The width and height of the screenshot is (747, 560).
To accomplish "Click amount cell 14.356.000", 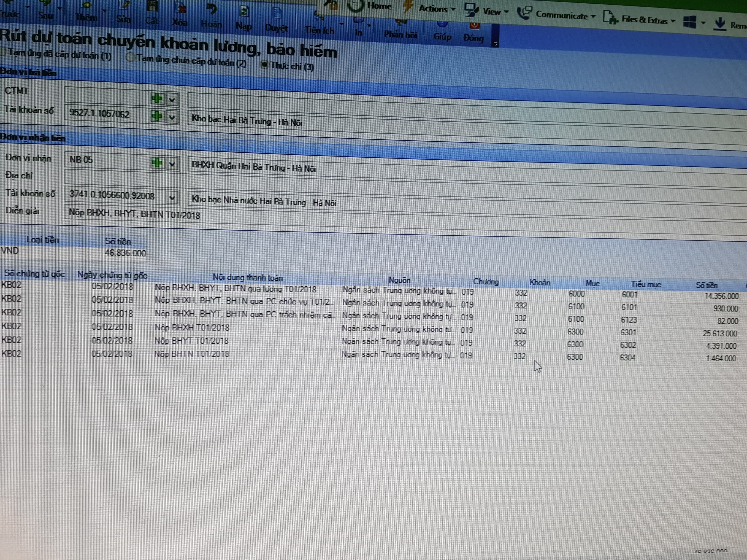I will pos(721,296).
